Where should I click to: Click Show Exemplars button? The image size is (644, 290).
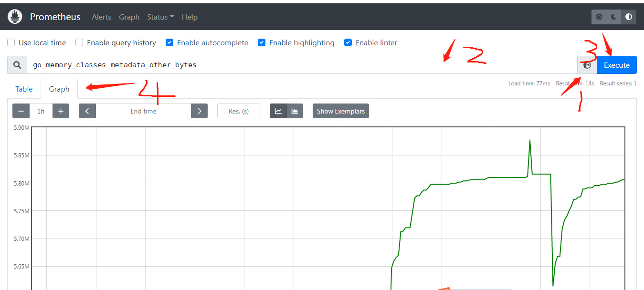click(341, 111)
